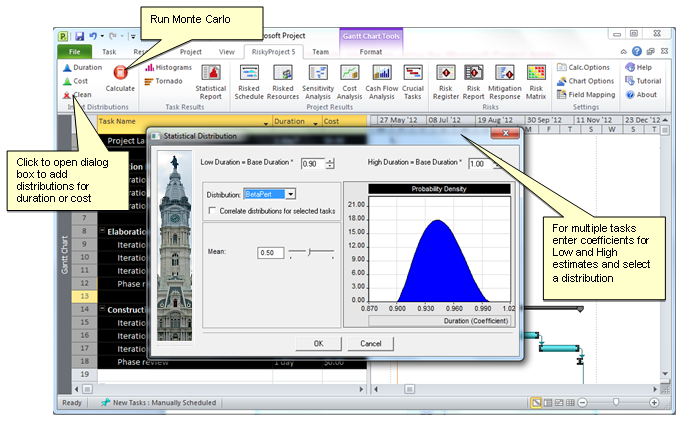The image size is (682, 421).
Task: Open the Tutorial
Action: 643,81
